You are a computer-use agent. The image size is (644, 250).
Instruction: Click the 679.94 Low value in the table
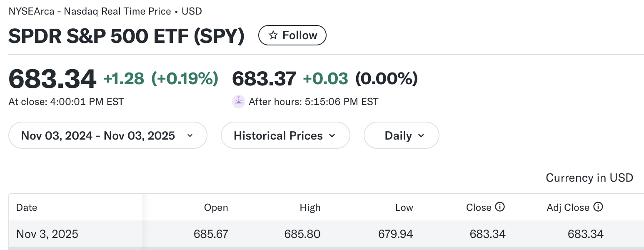pos(395,234)
